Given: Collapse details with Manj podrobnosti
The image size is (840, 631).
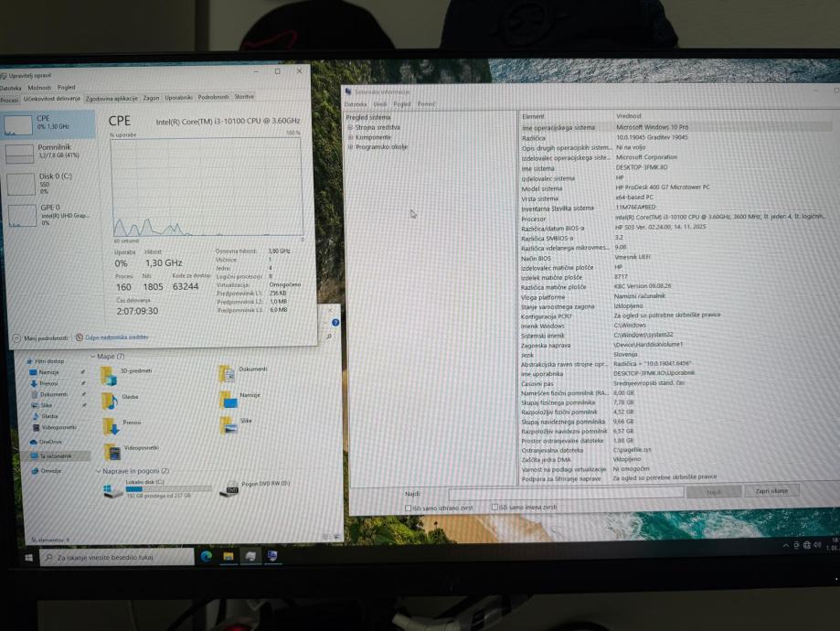Looking at the screenshot, I should [x=41, y=338].
